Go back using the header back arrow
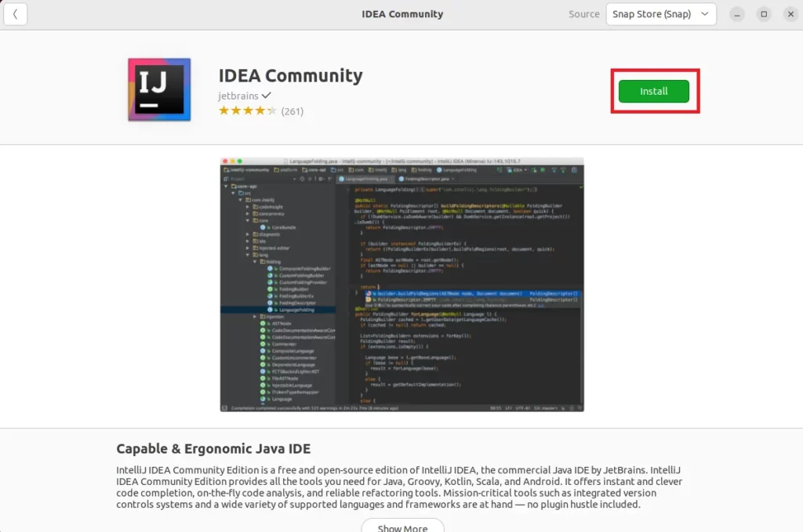 [16, 14]
